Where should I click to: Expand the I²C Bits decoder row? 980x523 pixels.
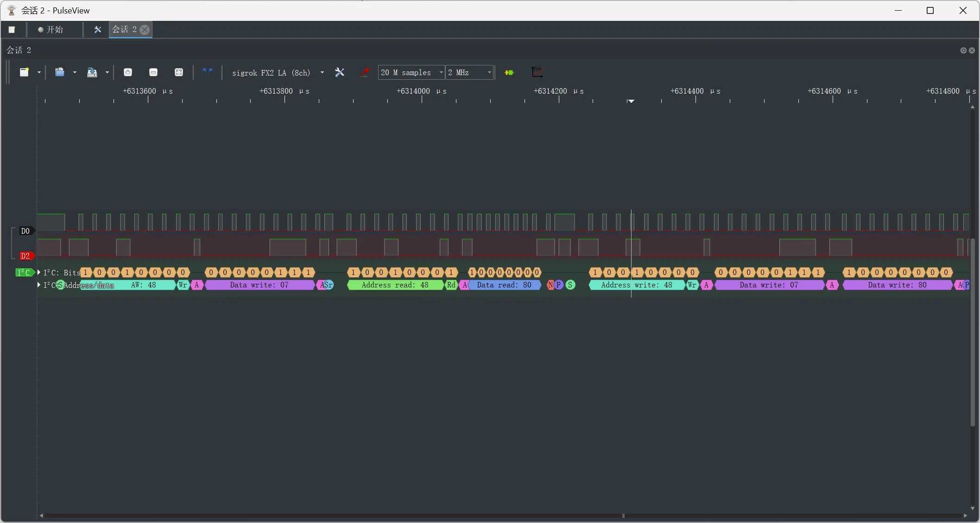(39, 273)
